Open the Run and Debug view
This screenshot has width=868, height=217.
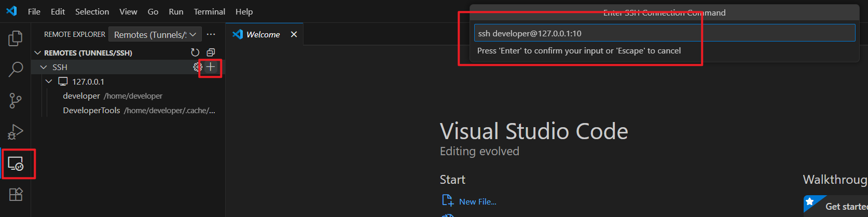tap(16, 132)
